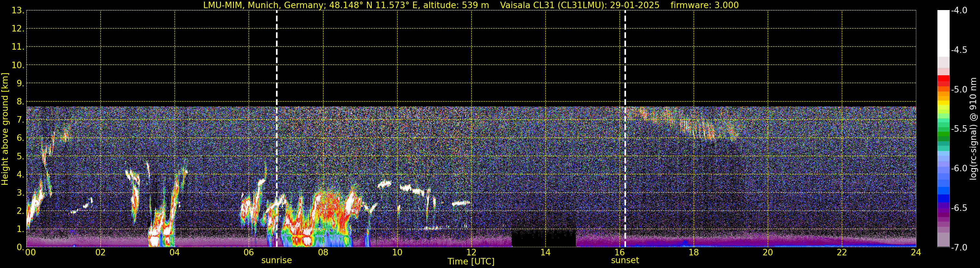The width and height of the screenshot is (980, 268).
Task: Click the 16 tick label on the time axis
Action: pyautogui.click(x=620, y=252)
